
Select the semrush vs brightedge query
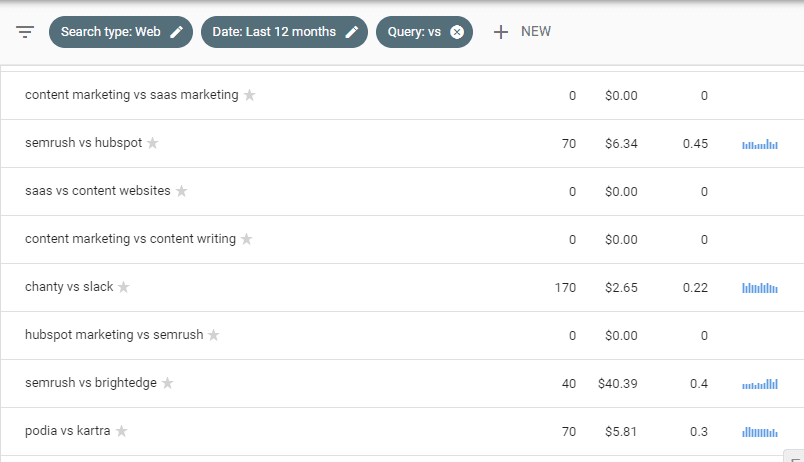[x=91, y=383]
